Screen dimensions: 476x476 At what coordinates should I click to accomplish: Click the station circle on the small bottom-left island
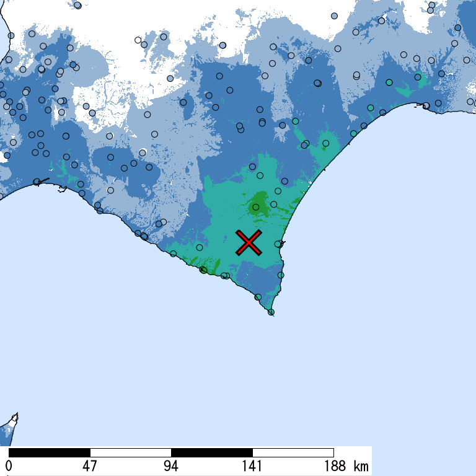point(15,418)
